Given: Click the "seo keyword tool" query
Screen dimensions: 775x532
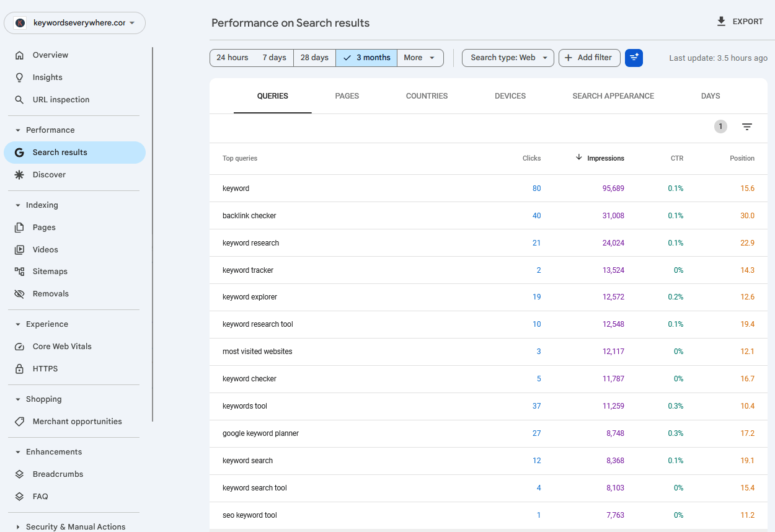Looking at the screenshot, I should pos(250,515).
